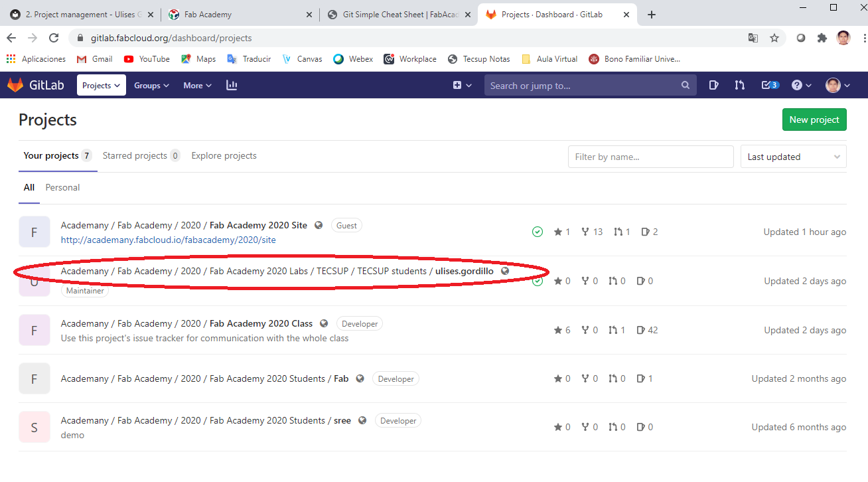
Task: Open the To-Do list with 3 items
Action: (770, 85)
